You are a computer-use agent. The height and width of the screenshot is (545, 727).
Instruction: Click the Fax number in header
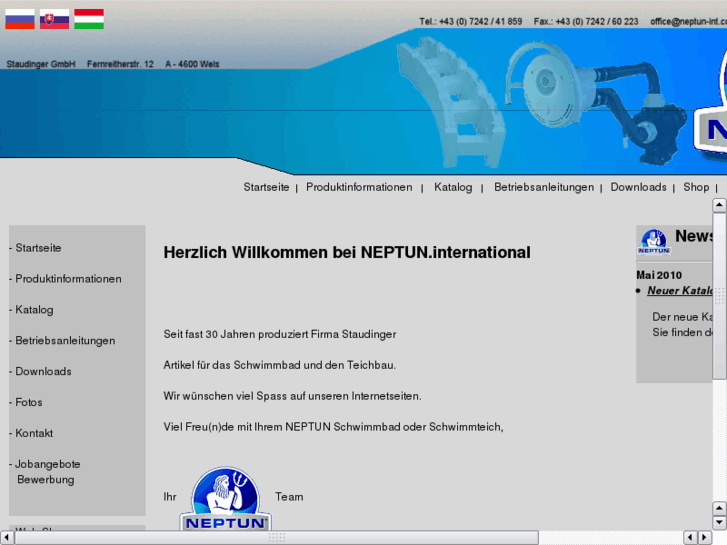tap(586, 21)
